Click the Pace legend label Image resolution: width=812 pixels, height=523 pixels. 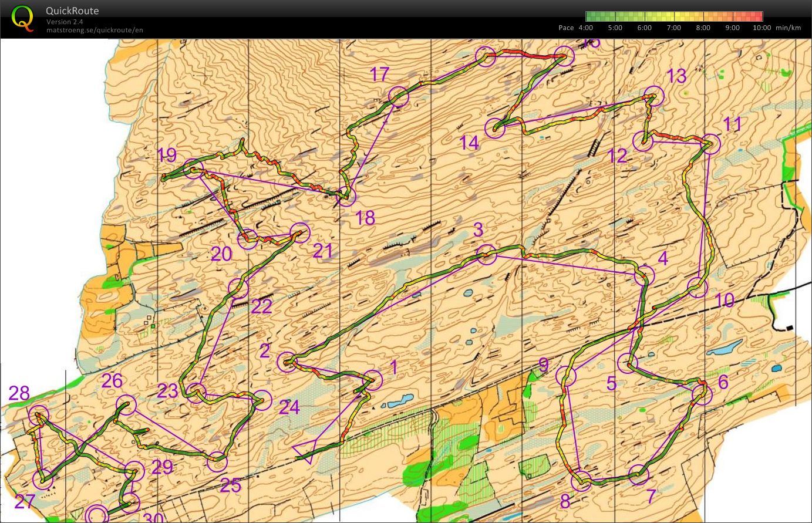pyautogui.click(x=566, y=28)
